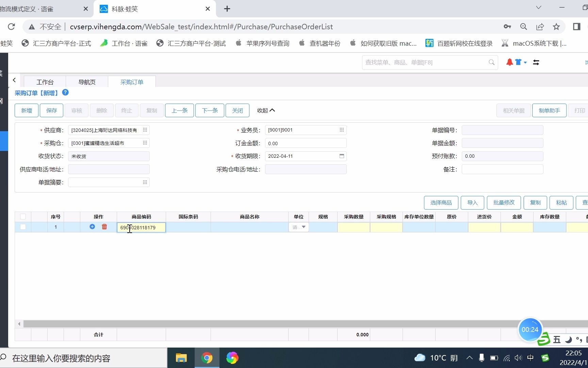Select the 采购订单 tab
The height and width of the screenshot is (368, 588).
[132, 82]
